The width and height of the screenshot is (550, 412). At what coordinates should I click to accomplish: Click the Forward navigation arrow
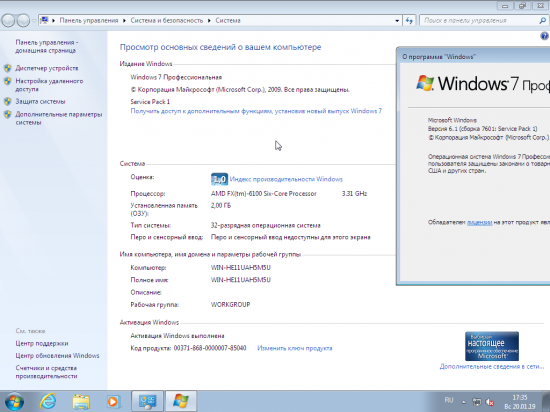pyautogui.click(x=23, y=21)
